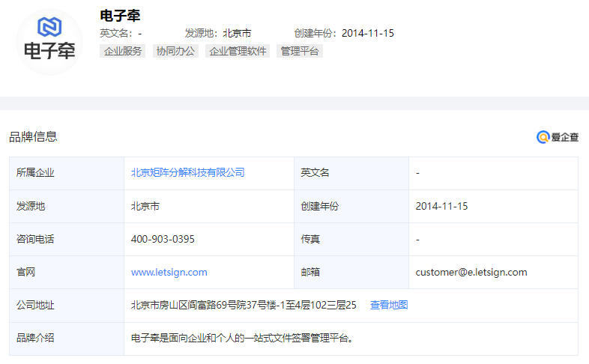Select the 企业管理软件 tag
The image size is (589, 364).
tap(238, 51)
